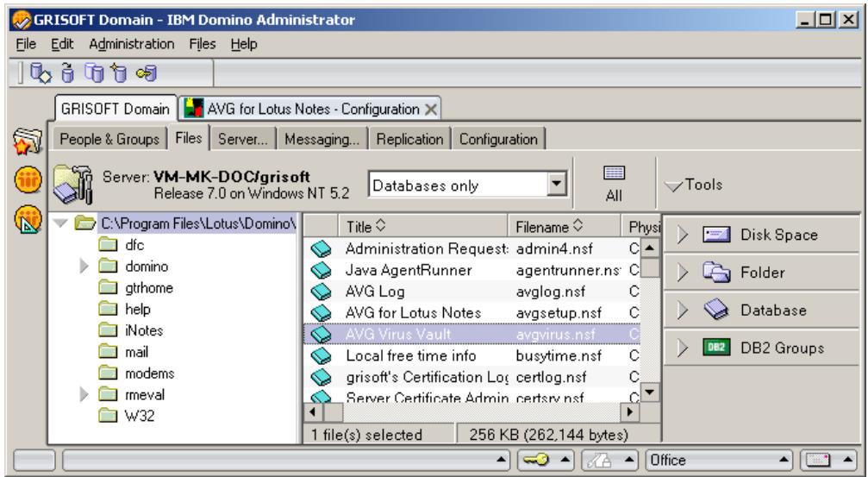Open the Databases only dropdown
Screen dimensions: 868x477
(557, 184)
